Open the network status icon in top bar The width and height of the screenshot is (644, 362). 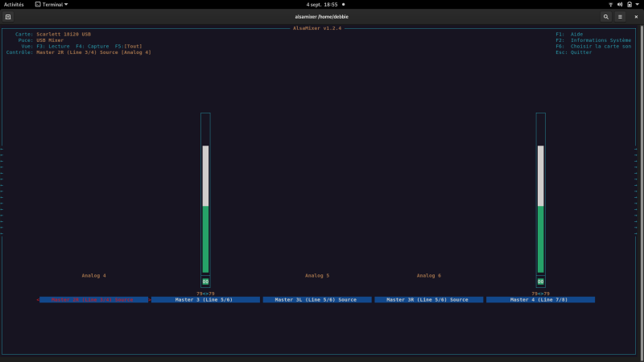click(611, 5)
